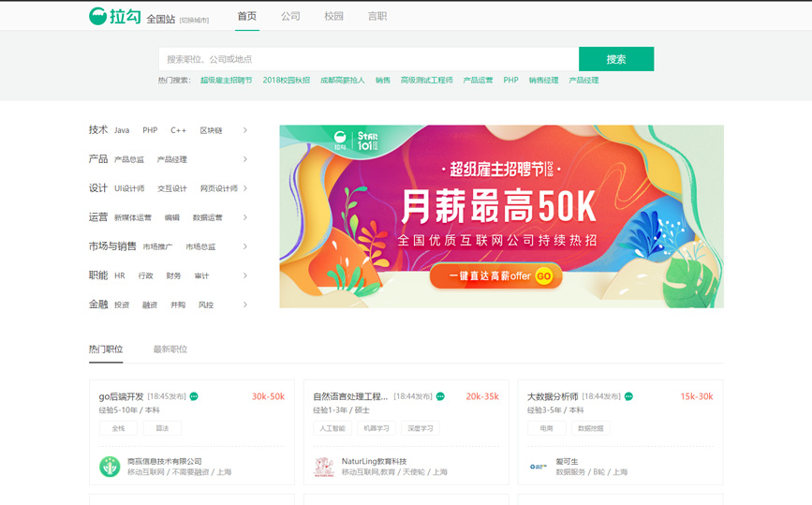Expand the 技术 category arrow
This screenshot has width=812, height=505.
245,130
